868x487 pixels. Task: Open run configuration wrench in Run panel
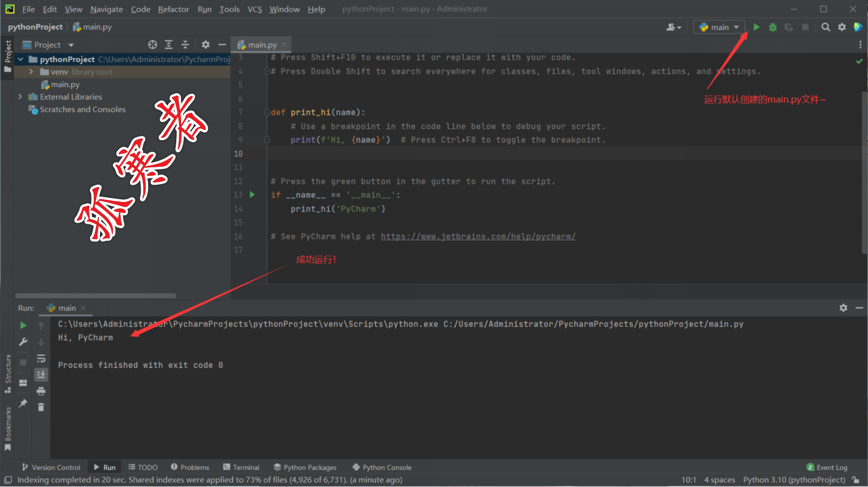pos(23,342)
